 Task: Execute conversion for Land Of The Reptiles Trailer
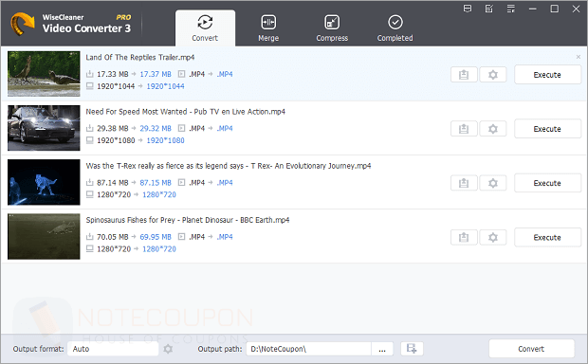(547, 75)
